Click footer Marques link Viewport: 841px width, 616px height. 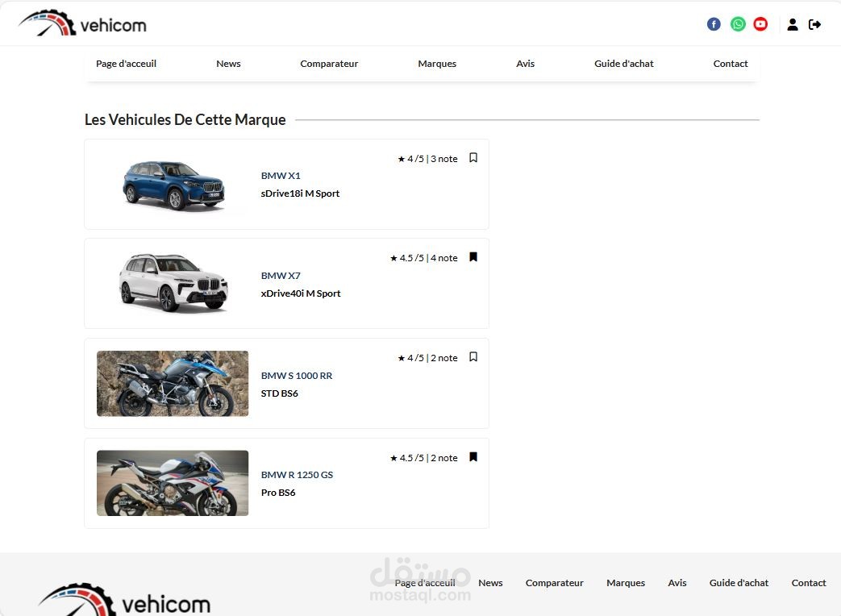click(626, 583)
